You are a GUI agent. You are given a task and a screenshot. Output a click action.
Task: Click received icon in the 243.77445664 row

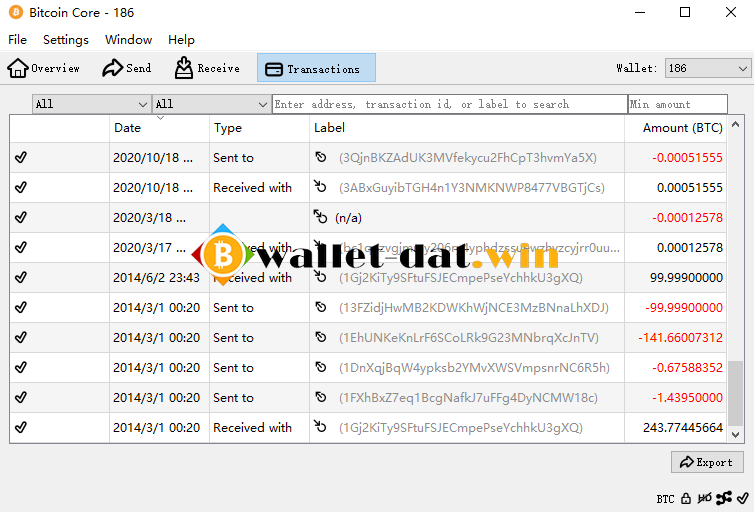(320, 426)
